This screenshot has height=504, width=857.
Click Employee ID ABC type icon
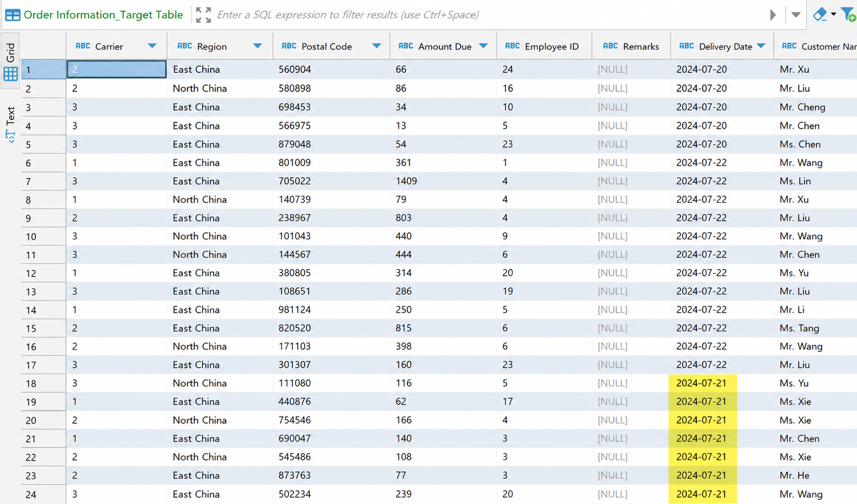pos(512,46)
